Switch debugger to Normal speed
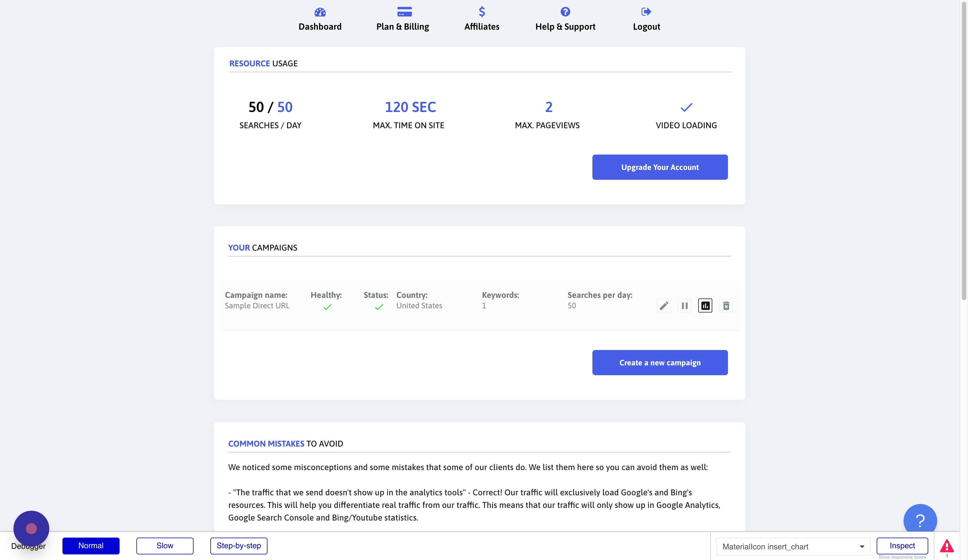 (x=91, y=546)
